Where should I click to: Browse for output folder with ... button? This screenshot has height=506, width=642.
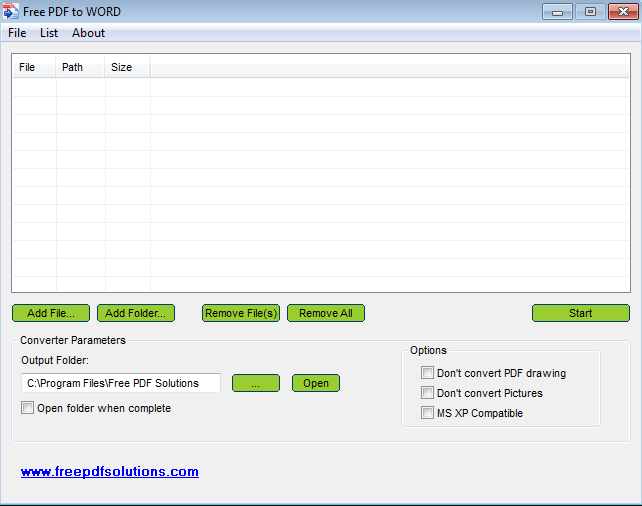pos(256,383)
